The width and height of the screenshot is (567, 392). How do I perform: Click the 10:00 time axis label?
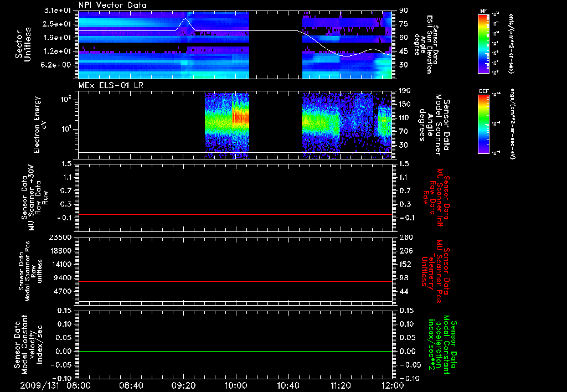pyautogui.click(x=236, y=385)
